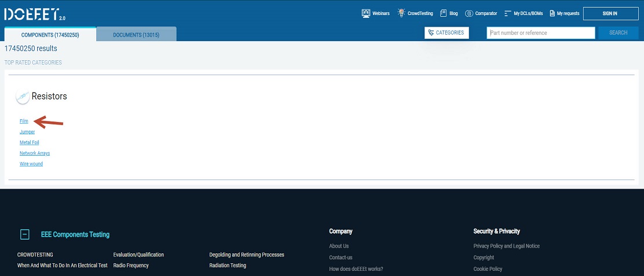Open How does doEEEt works link
The image size is (644, 276).
coord(356,269)
